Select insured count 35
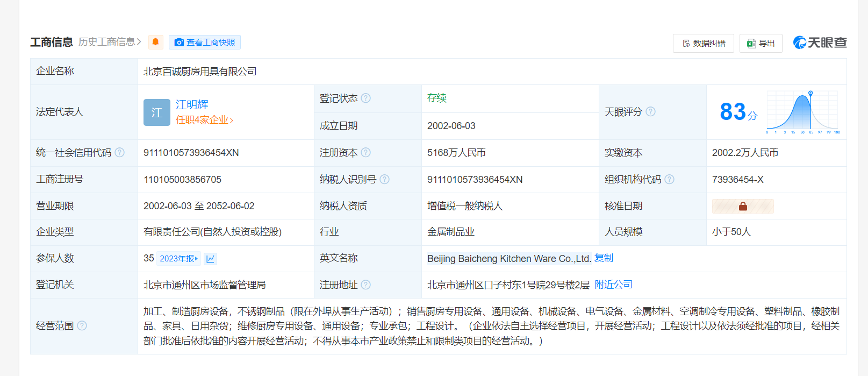 [149, 258]
